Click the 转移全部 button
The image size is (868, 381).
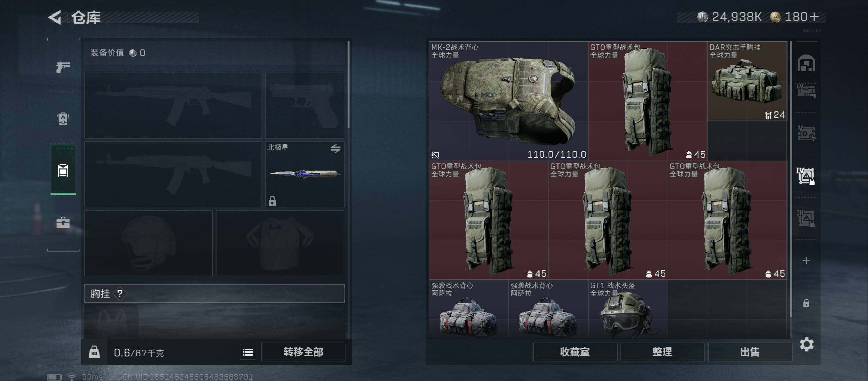(303, 352)
